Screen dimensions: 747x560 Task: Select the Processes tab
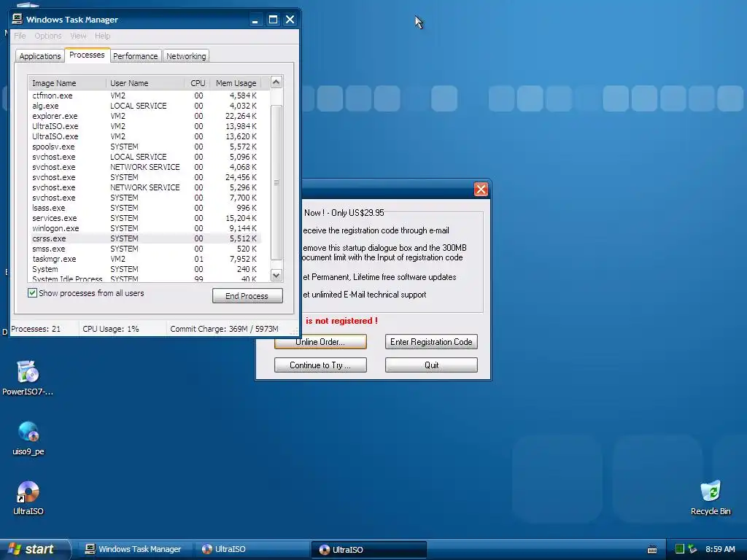(87, 55)
